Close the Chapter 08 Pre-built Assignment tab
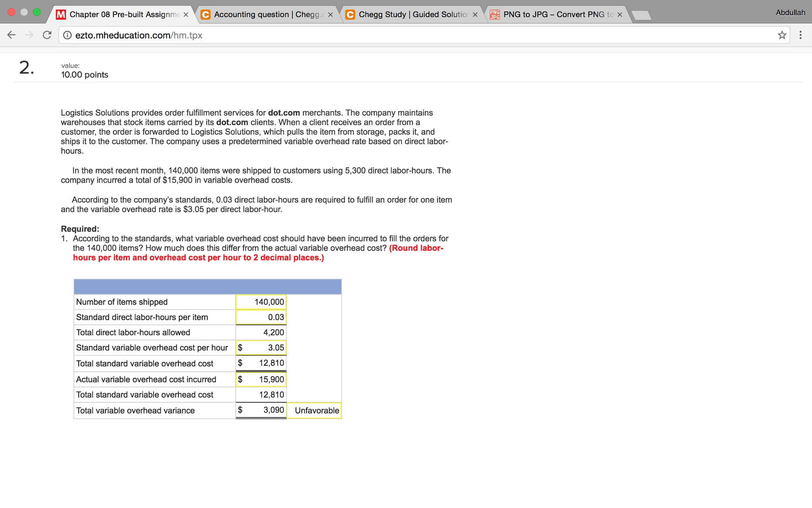This screenshot has width=812, height=508. [186, 15]
